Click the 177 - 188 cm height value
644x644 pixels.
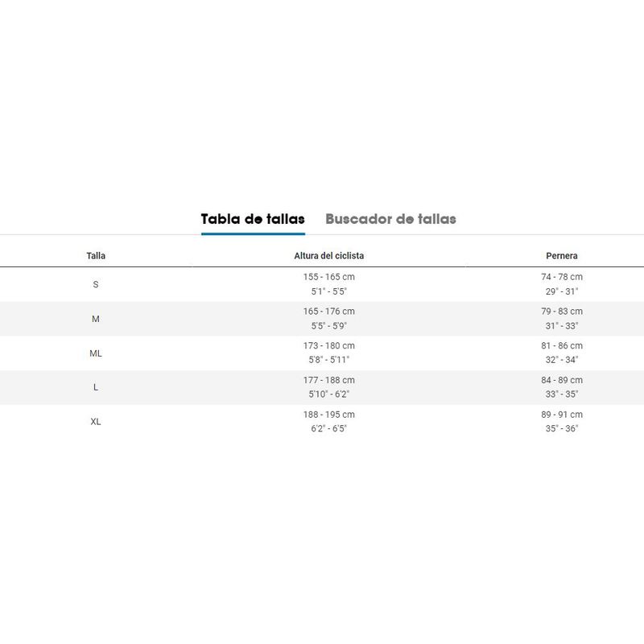328,380
